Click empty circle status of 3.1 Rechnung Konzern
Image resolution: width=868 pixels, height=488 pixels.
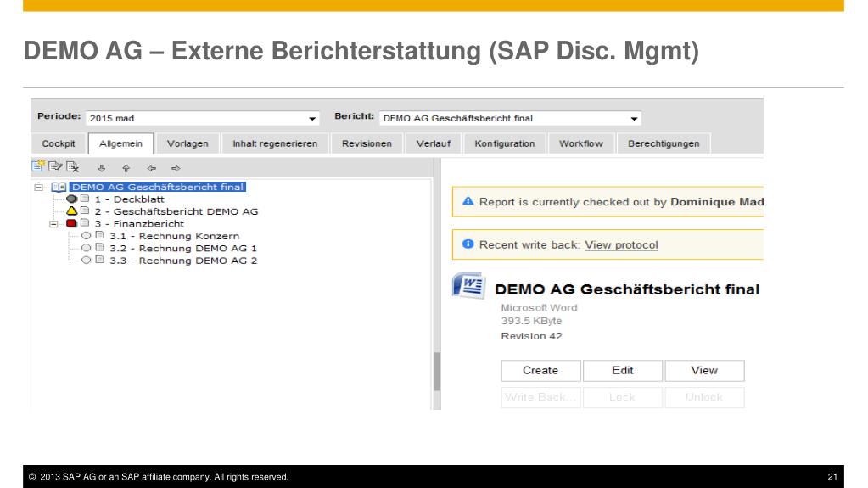tap(86, 235)
